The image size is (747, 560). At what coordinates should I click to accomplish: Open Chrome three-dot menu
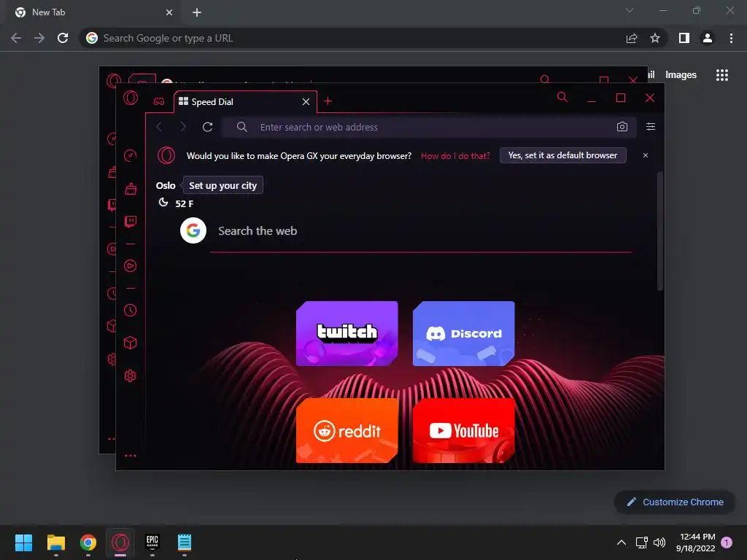click(731, 38)
